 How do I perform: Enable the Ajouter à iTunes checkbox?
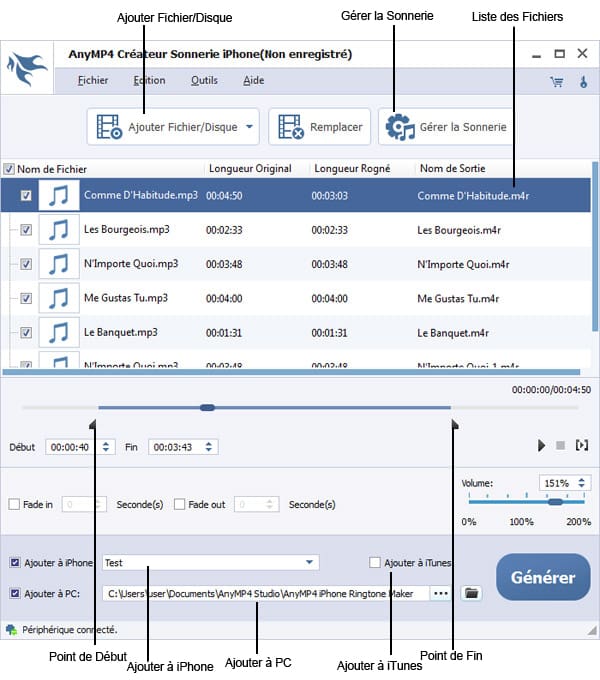[x=375, y=562]
